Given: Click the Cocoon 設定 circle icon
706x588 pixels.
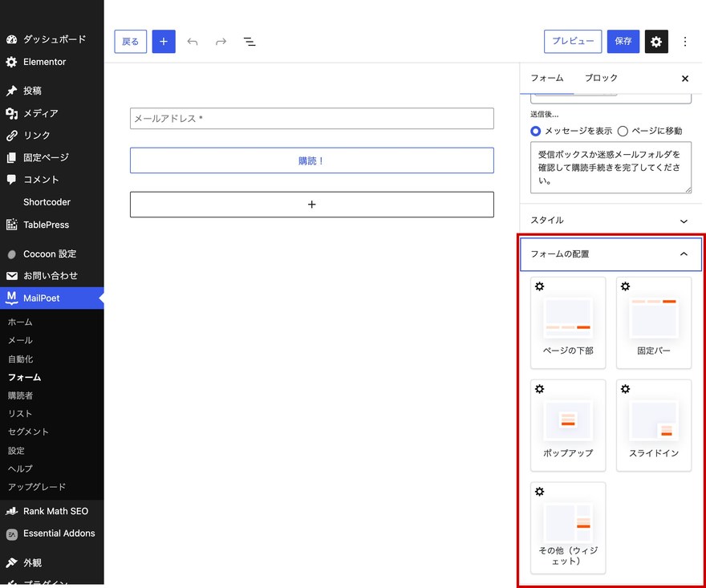Looking at the screenshot, I should [12, 254].
